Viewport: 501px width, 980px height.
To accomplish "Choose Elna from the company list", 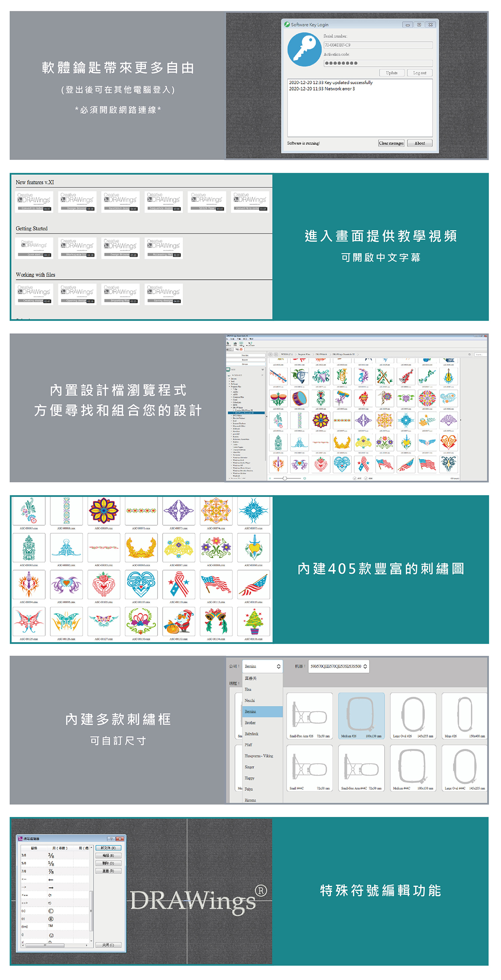I will pyautogui.click(x=263, y=690).
